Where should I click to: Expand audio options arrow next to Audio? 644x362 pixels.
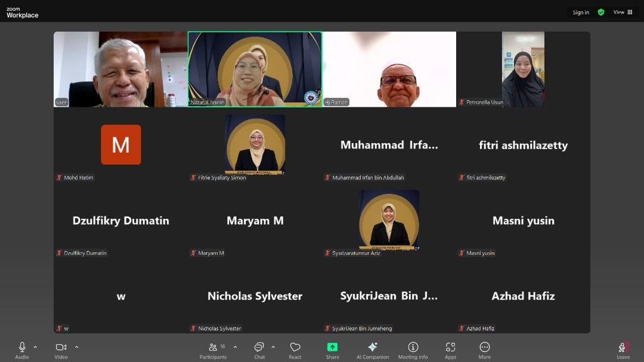click(35, 346)
